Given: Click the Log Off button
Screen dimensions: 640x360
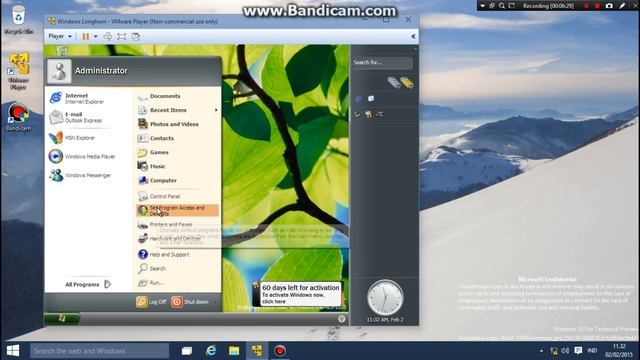Looking at the screenshot, I should [x=151, y=302].
